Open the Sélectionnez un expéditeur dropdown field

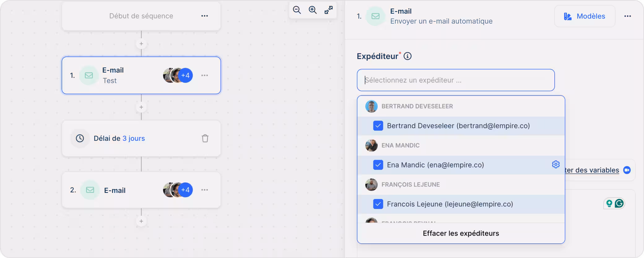(455, 80)
